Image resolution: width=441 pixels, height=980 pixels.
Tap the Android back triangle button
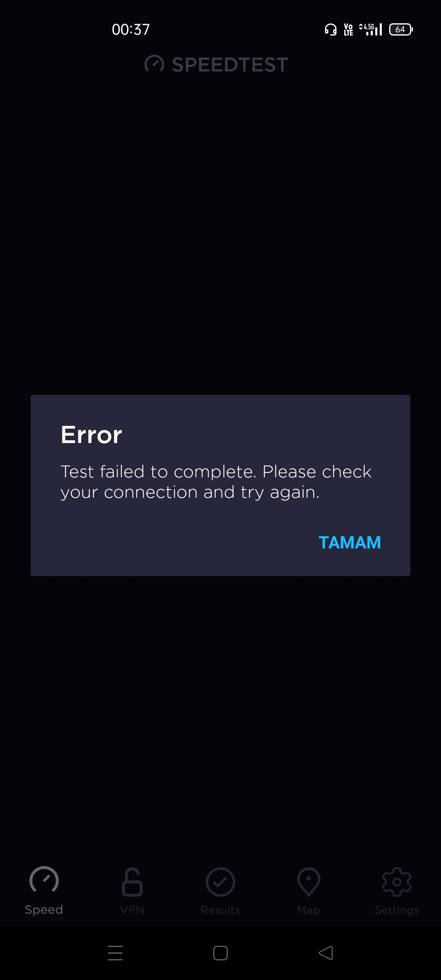(326, 953)
